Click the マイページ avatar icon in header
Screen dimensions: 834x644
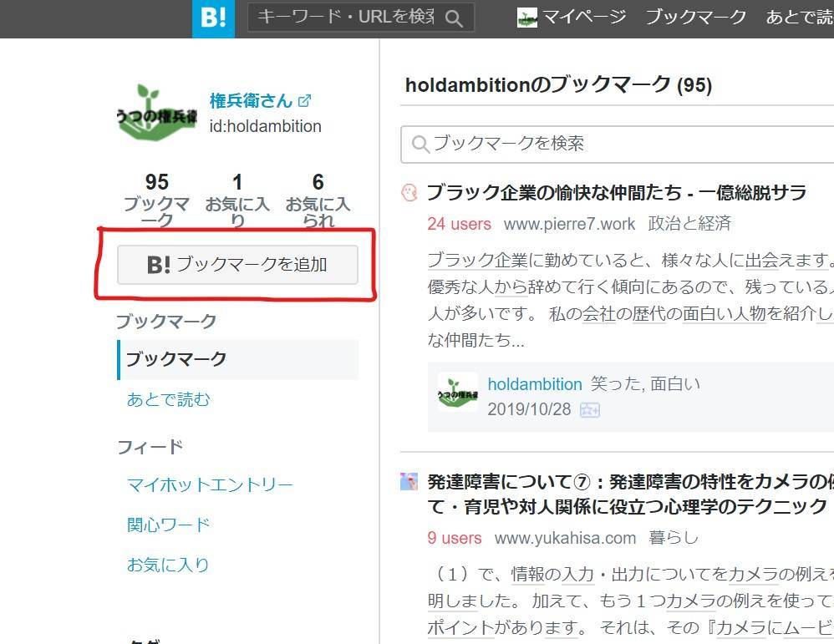[x=527, y=18]
